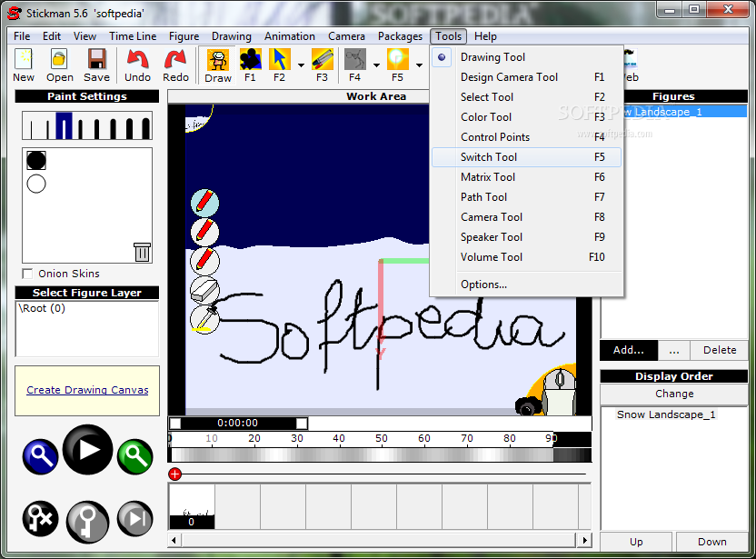Activate the Draw tool in the toolbar
The image size is (756, 559).
tap(218, 65)
